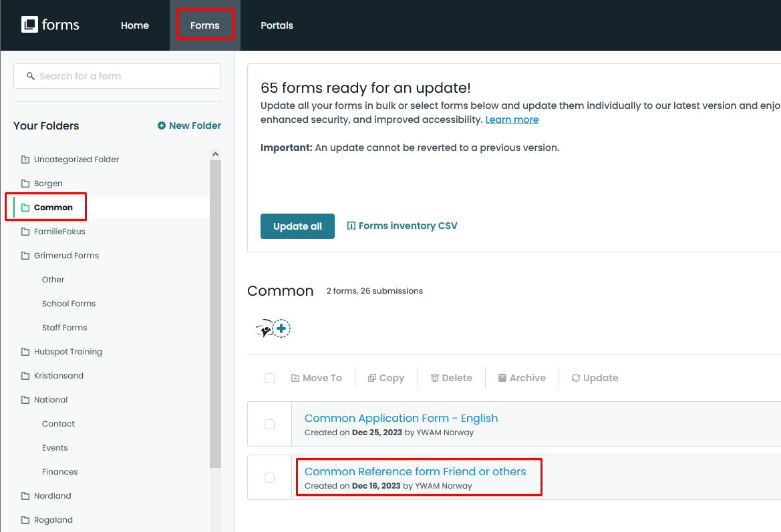The width and height of the screenshot is (781, 532).
Task: Open the FamilieFokus folder
Action: pyautogui.click(x=53, y=232)
